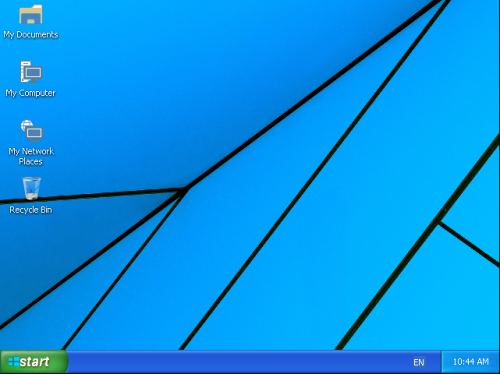Click the 'start' text on the taskbar
The width and height of the screenshot is (500, 374).
tap(34, 362)
